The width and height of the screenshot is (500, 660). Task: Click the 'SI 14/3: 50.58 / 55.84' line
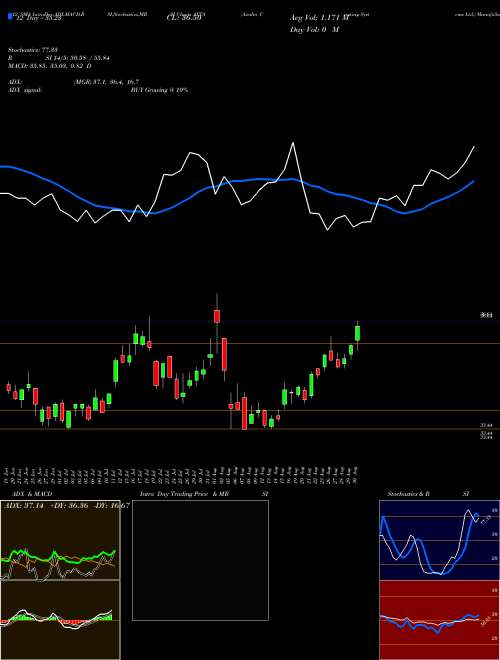[78, 58]
